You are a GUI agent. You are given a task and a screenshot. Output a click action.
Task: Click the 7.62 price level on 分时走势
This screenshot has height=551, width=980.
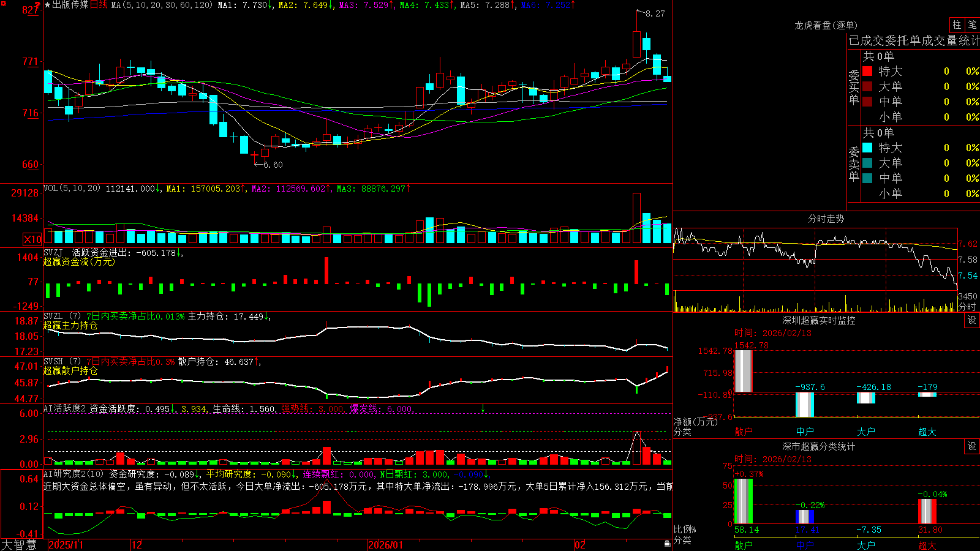968,244
